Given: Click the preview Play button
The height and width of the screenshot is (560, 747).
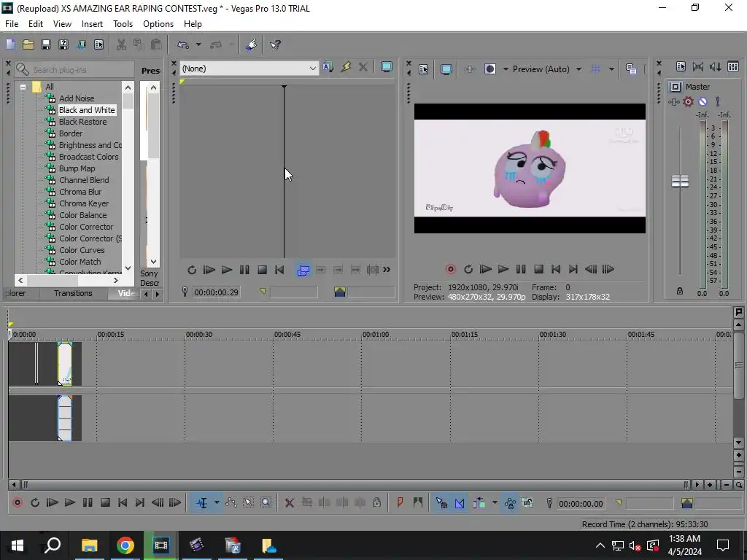Looking at the screenshot, I should pyautogui.click(x=503, y=269).
